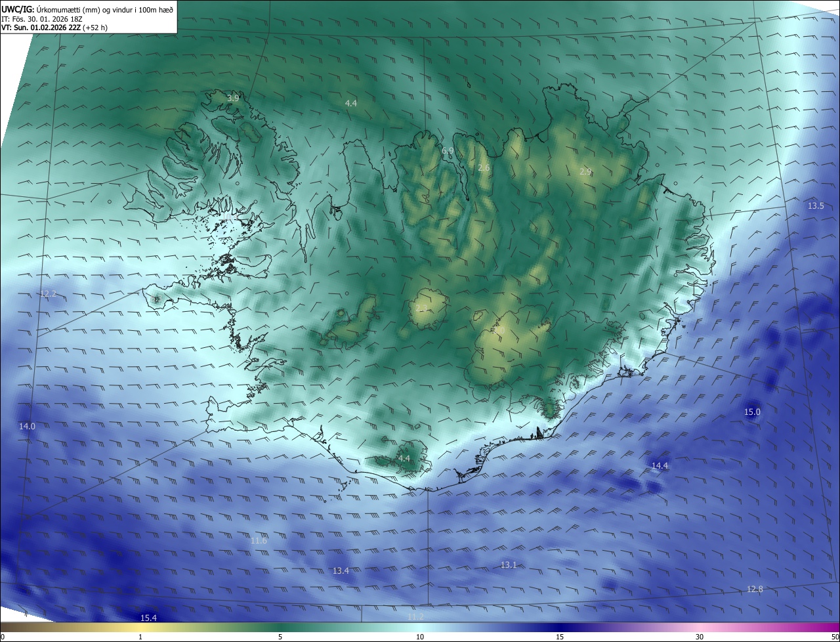
Task: Click the 2.3 value label on the central glacier
Action: pos(421,307)
